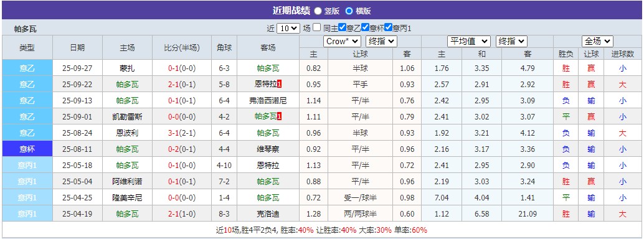This screenshot has width=644, height=239.
Task: Click the 意杯 league cell on 25-08-11
Action: pyautogui.click(x=27, y=149)
